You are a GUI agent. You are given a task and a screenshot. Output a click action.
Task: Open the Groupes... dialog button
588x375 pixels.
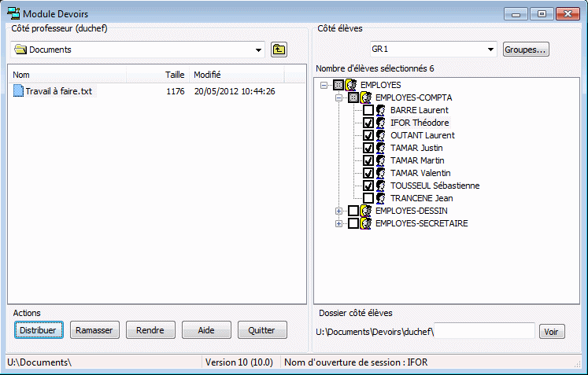526,50
